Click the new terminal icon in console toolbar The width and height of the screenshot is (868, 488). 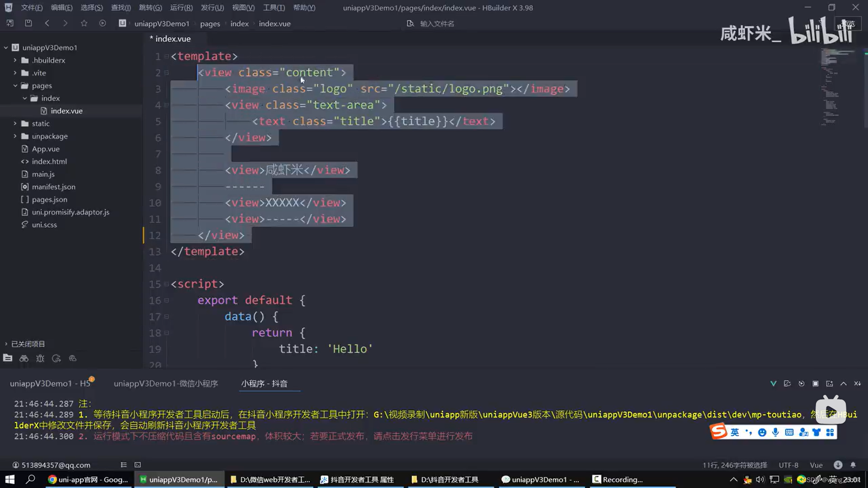[830, 384]
